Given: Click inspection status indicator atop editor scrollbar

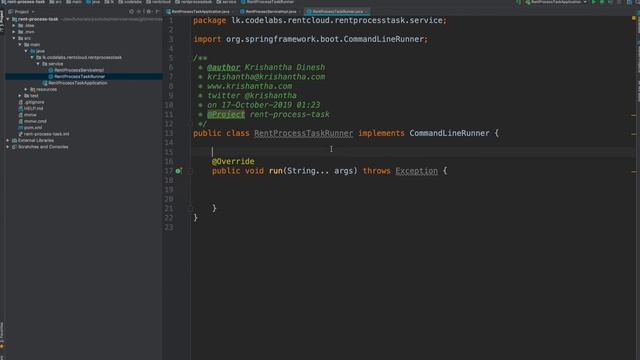Looking at the screenshot, I should pos(634,18).
